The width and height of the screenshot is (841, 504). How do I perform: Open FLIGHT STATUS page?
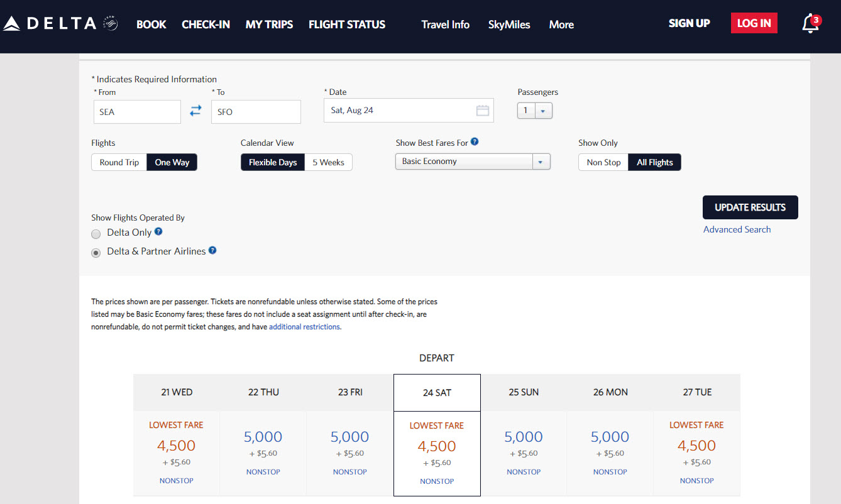(x=347, y=25)
